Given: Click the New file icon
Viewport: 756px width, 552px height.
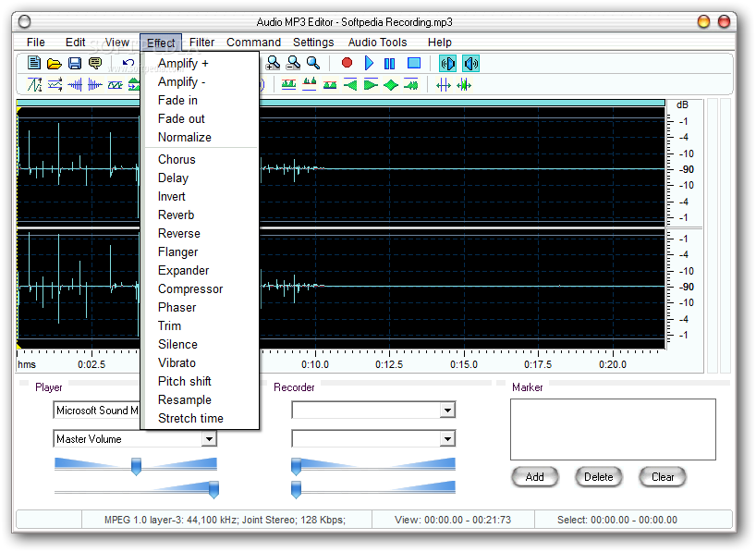Looking at the screenshot, I should click(x=34, y=63).
